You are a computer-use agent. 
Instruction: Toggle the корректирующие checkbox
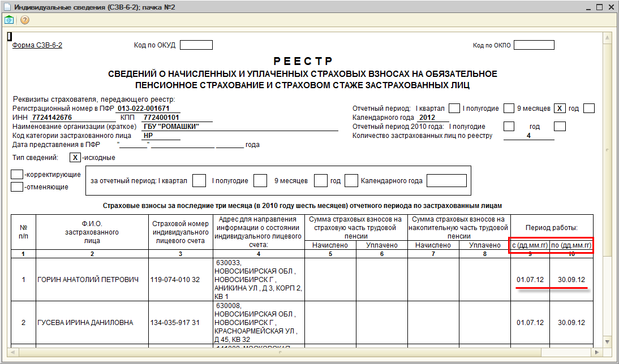17,174
